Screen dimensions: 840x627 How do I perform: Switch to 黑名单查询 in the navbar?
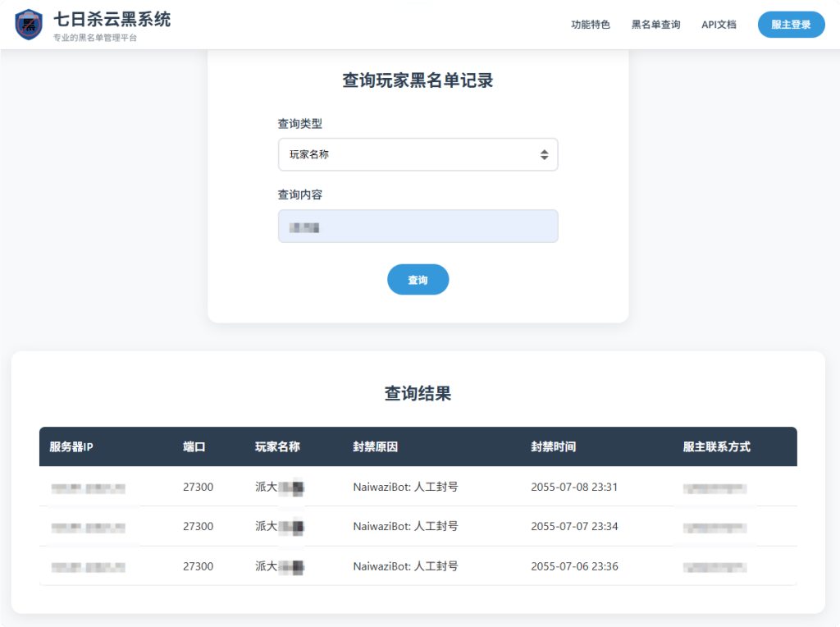click(655, 25)
